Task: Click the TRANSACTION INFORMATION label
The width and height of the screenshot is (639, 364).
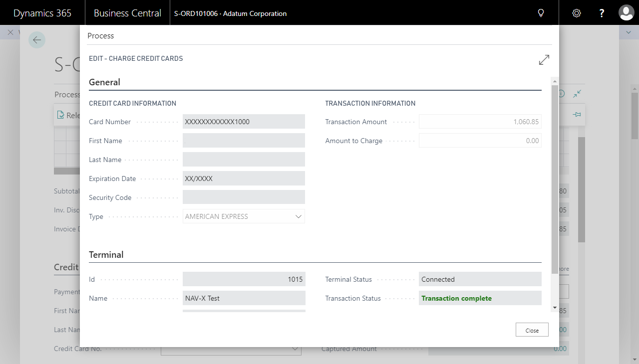Action: (x=370, y=103)
